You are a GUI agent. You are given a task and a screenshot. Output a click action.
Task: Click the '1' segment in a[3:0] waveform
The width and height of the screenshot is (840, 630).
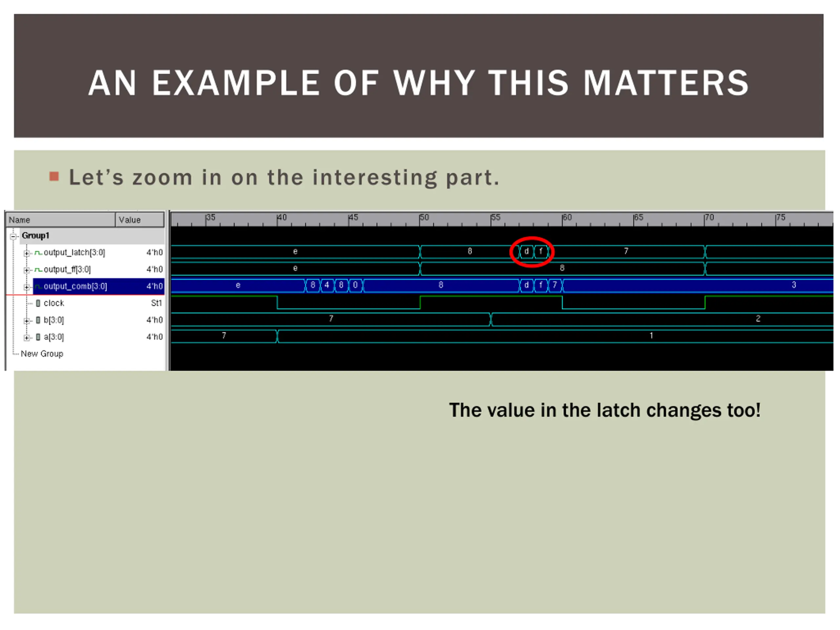click(556, 336)
